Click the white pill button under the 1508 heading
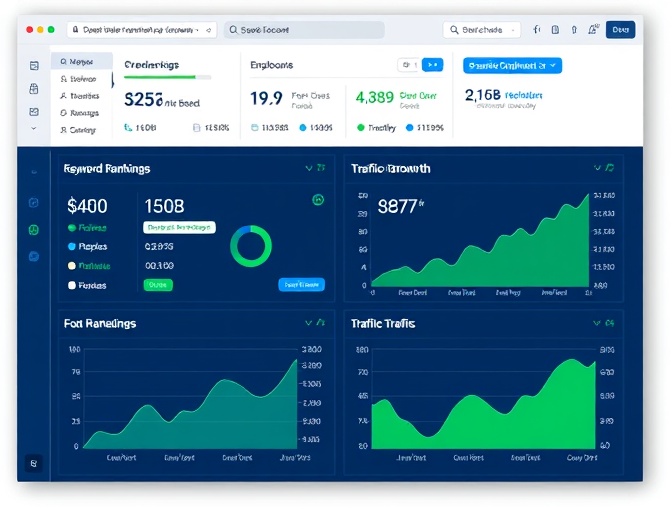The height and width of the screenshot is (512, 672). point(179,227)
